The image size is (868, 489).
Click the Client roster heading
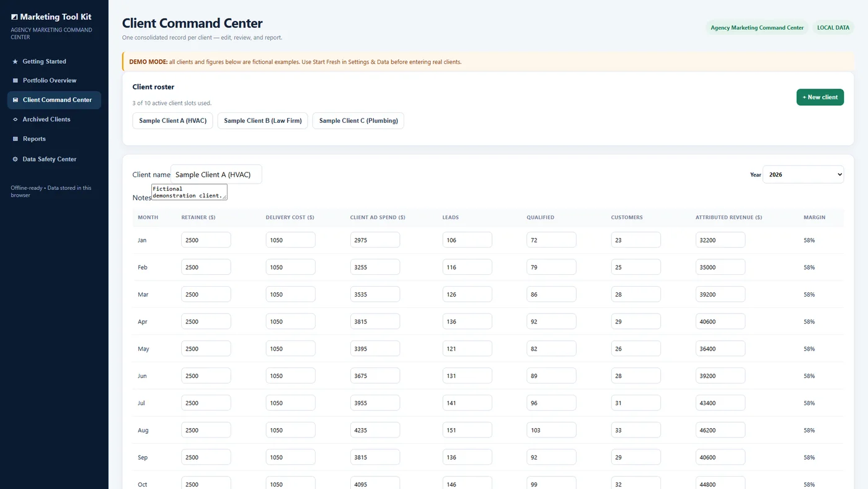point(153,87)
